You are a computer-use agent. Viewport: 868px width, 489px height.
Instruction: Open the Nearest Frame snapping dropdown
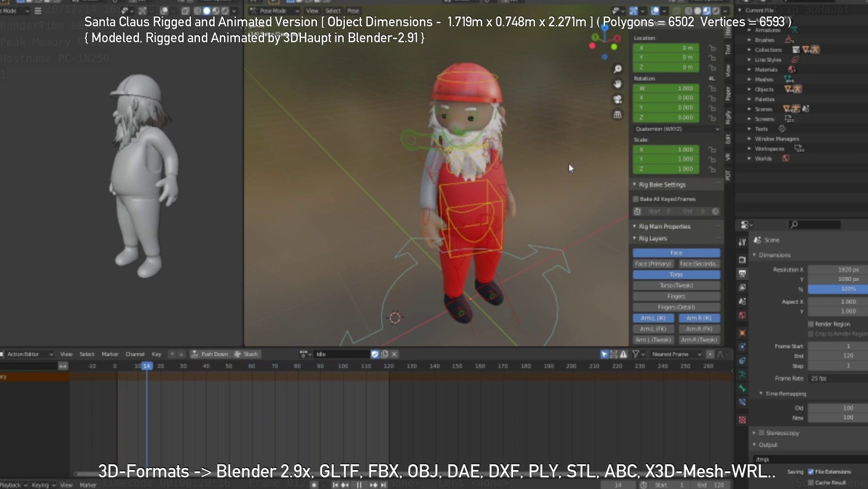pos(677,354)
